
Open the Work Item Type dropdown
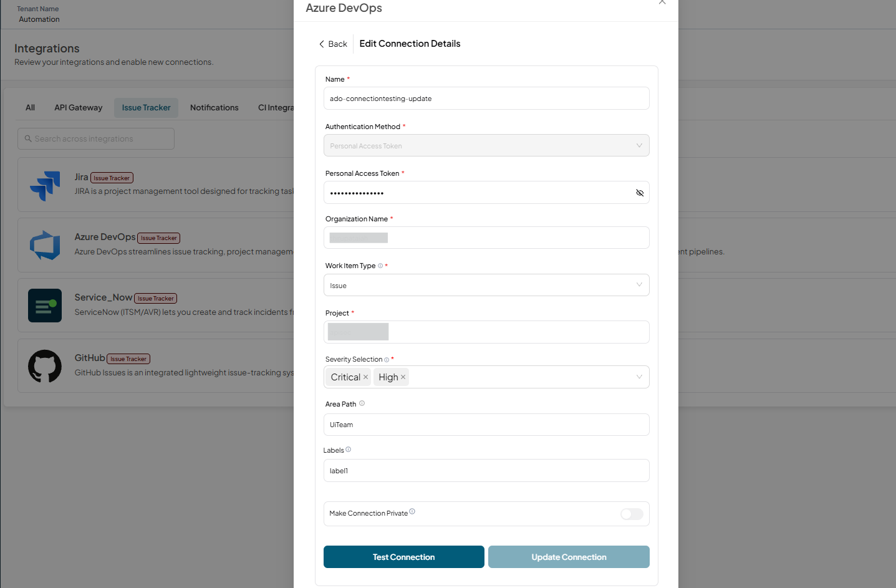point(486,285)
